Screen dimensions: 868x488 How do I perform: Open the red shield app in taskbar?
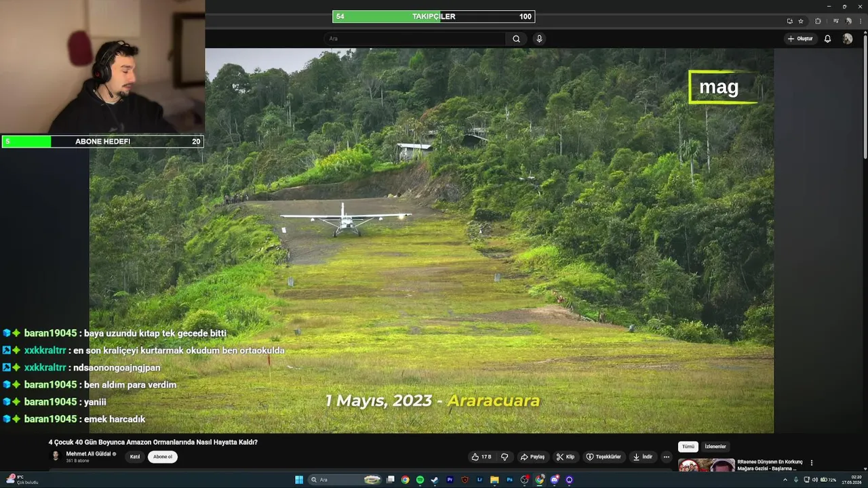point(465,480)
